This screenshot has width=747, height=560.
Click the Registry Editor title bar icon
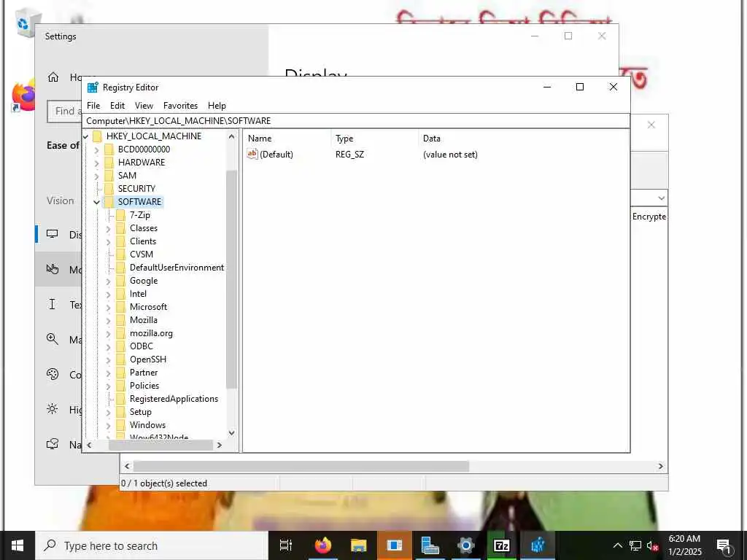(x=93, y=87)
